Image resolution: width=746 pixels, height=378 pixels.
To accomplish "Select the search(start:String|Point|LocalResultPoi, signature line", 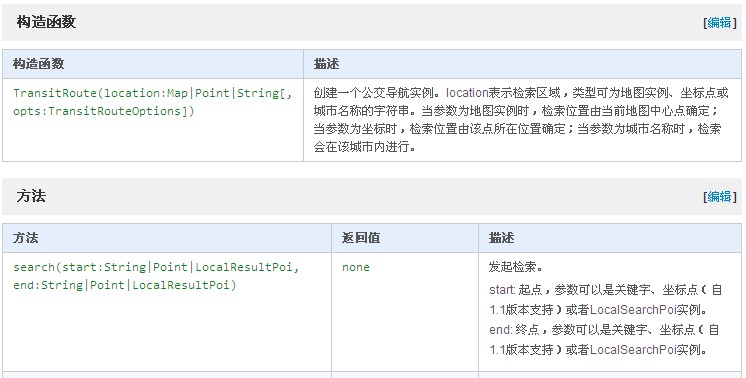I will pos(156,267).
